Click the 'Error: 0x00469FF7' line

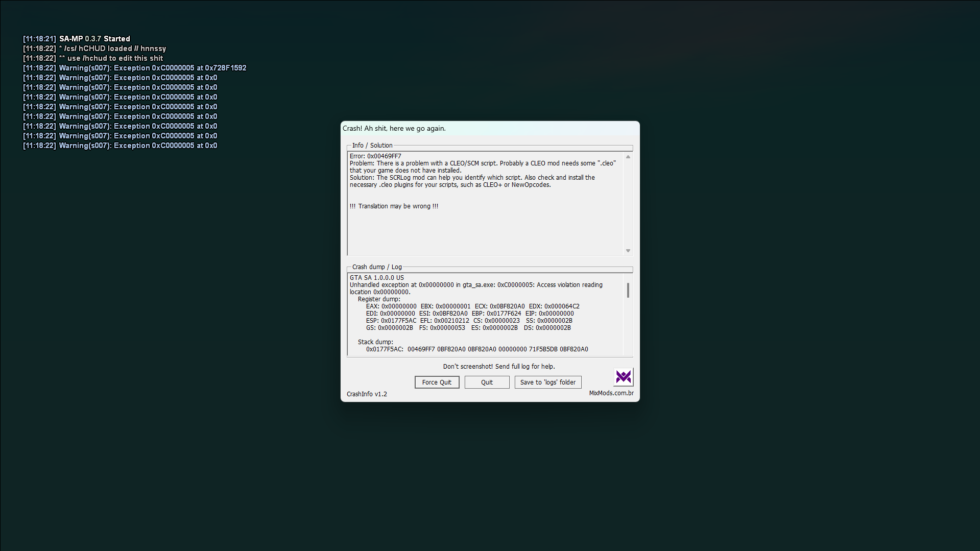point(375,156)
